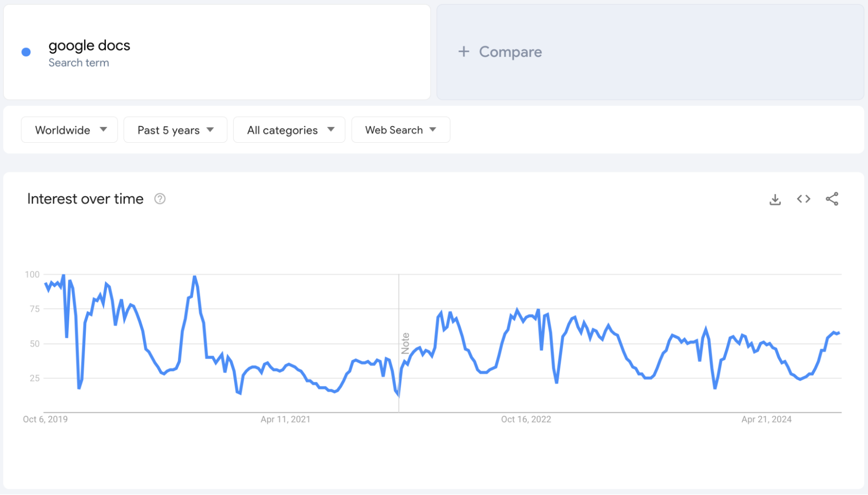Click the plus icon in Compare
The height and width of the screenshot is (495, 868).
coord(464,52)
